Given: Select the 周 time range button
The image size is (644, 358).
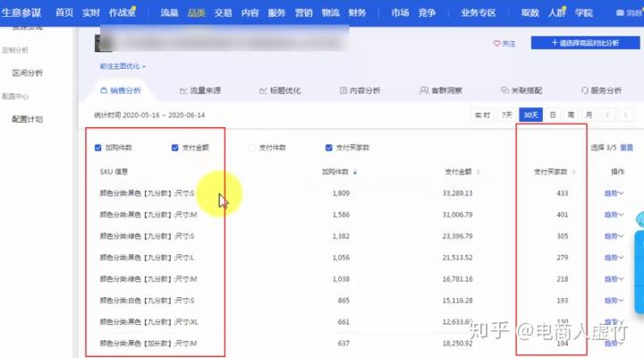Looking at the screenshot, I should pyautogui.click(x=571, y=115).
